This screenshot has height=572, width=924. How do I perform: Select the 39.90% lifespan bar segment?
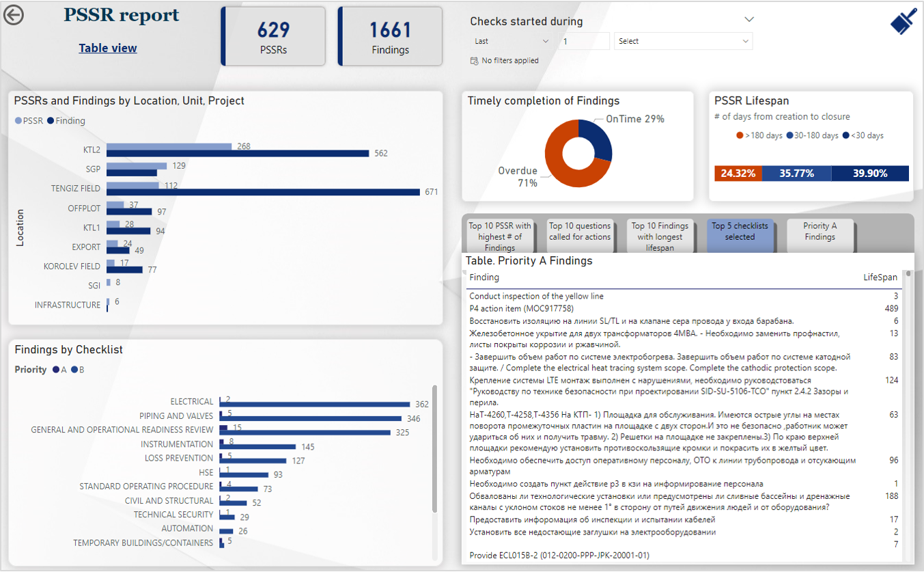click(x=870, y=174)
